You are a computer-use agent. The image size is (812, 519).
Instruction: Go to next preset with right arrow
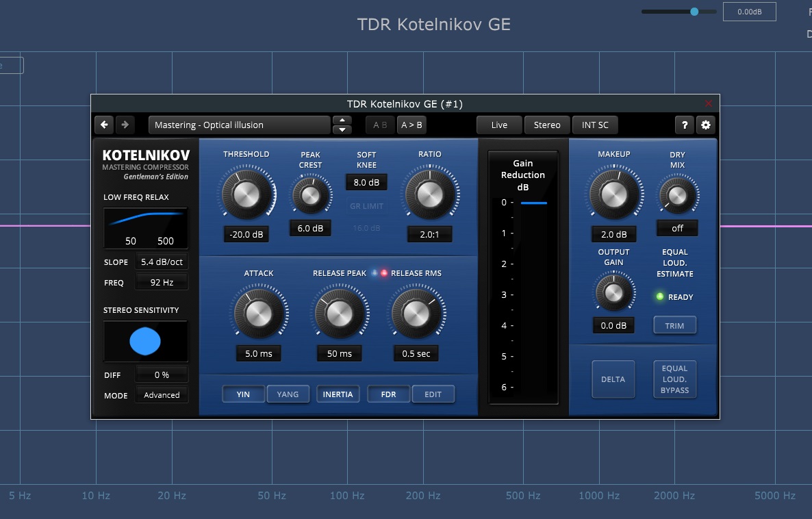point(125,125)
